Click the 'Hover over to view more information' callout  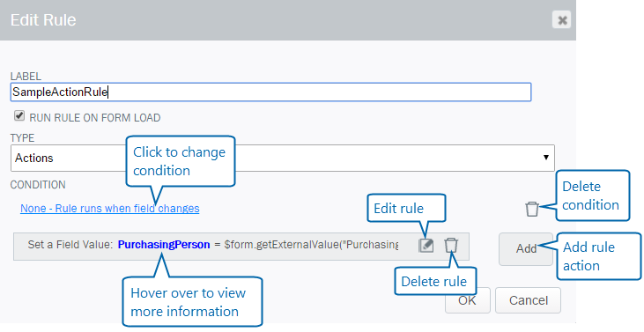[192, 302]
